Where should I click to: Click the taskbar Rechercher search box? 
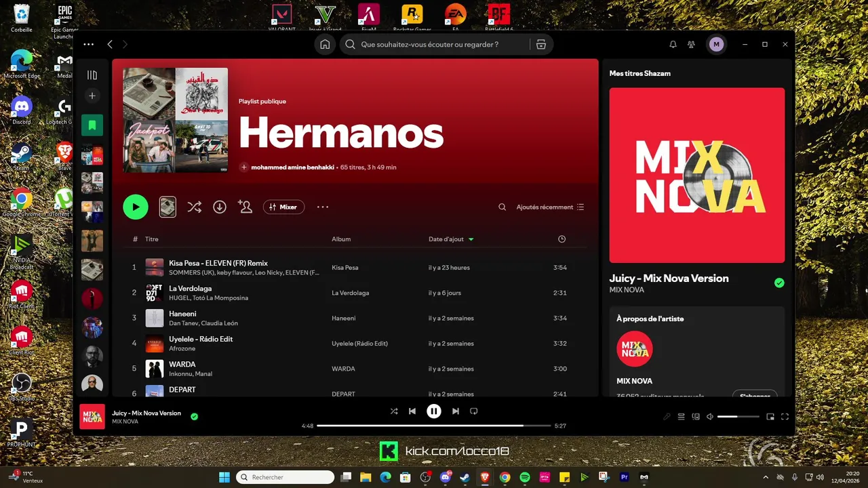coord(285,477)
